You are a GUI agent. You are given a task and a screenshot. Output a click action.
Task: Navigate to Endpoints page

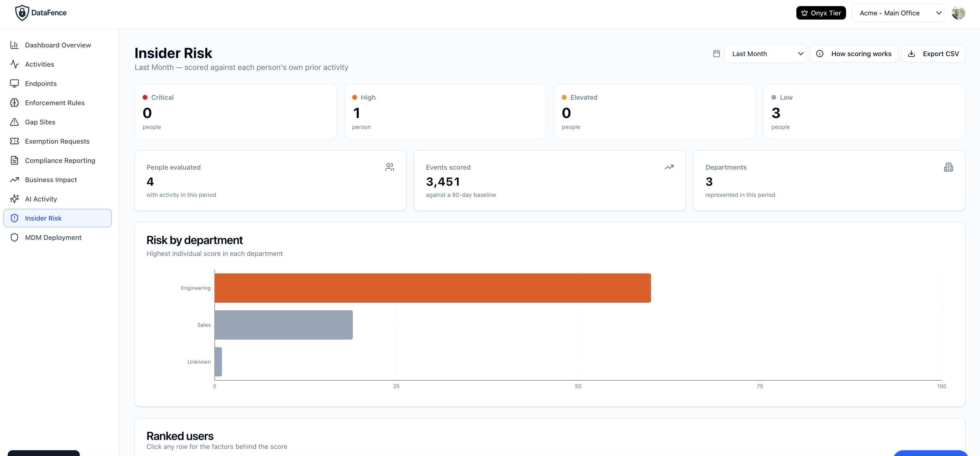pyautogui.click(x=57, y=83)
